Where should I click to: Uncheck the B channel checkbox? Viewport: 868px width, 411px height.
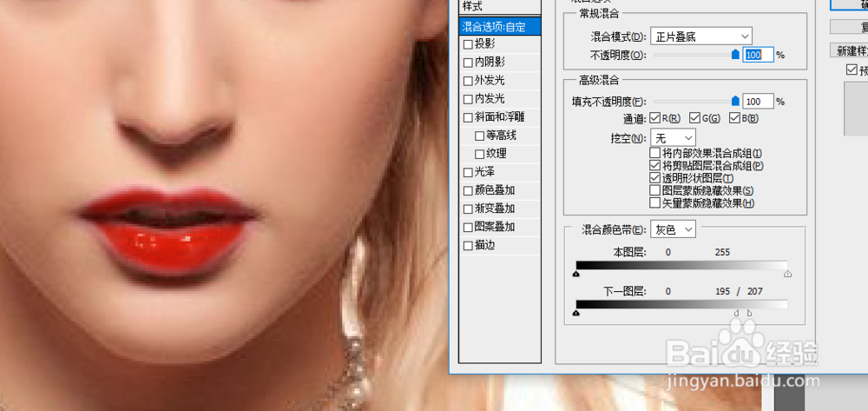pos(734,118)
